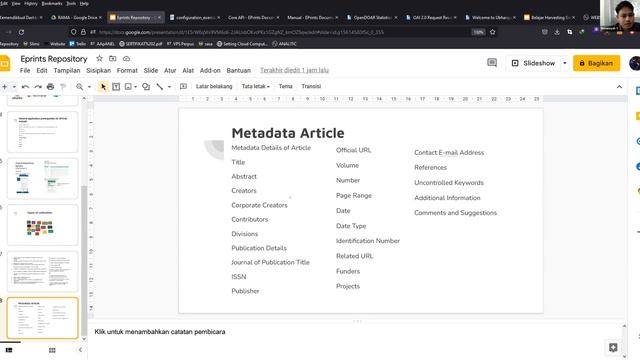The width and height of the screenshot is (640, 360).
Task: Reload the browser page
Action: coord(21,32)
